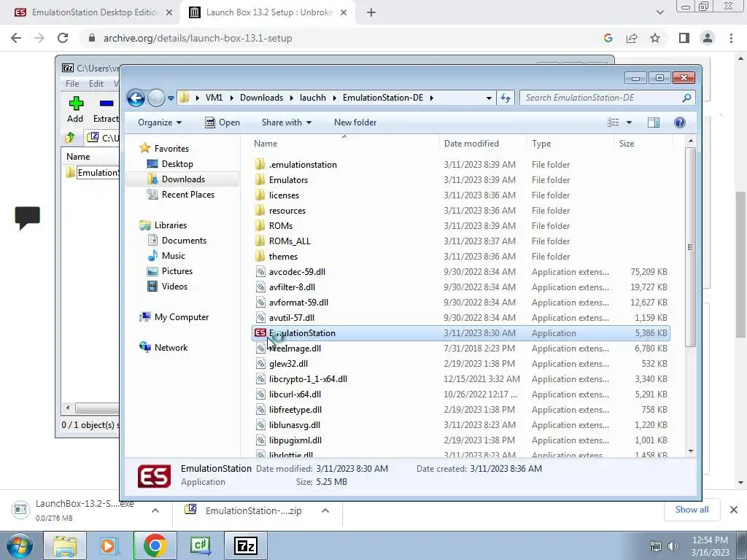Select avfilter-8.dll file icon

(260, 287)
